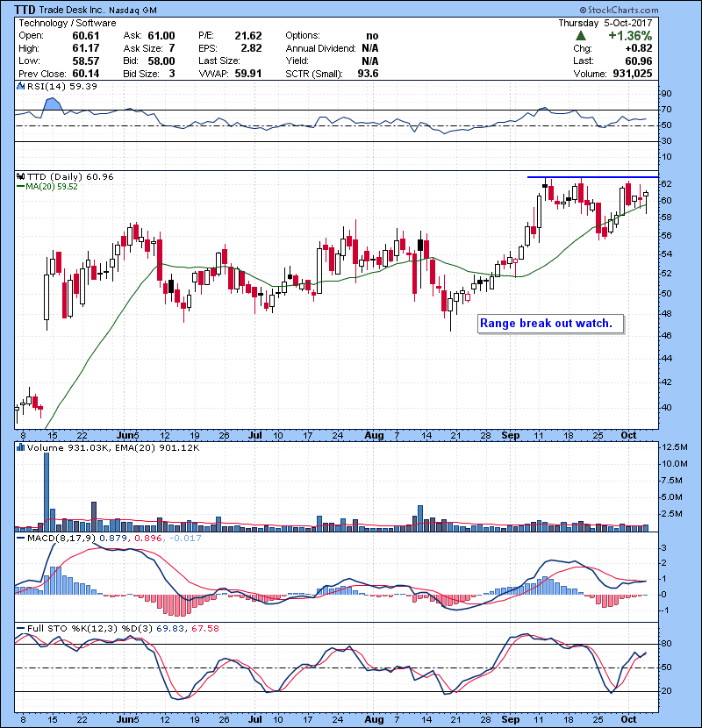Click the Sep label on price chart axis
This screenshot has width=702, height=728.
coord(510,436)
